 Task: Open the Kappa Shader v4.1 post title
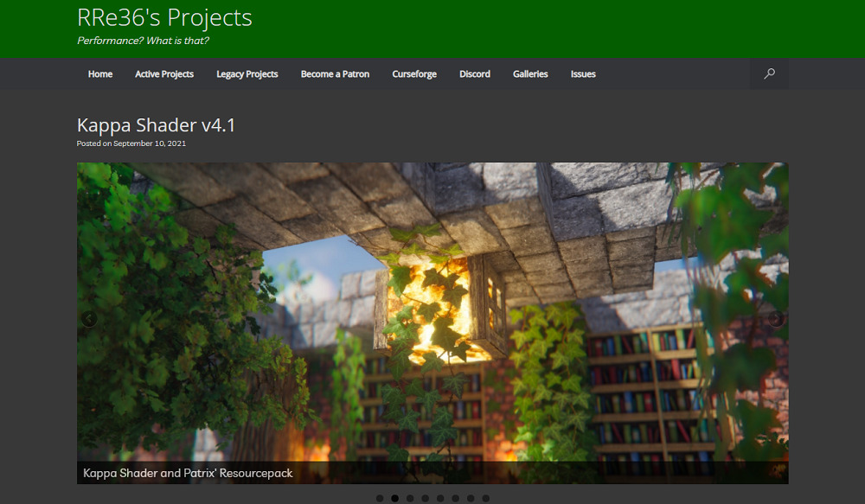tap(156, 125)
